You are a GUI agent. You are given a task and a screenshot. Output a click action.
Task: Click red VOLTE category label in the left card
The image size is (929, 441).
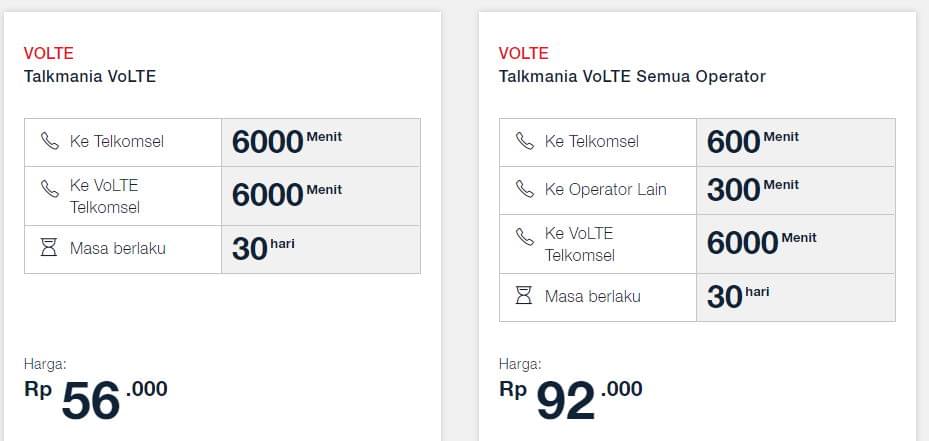pos(49,53)
